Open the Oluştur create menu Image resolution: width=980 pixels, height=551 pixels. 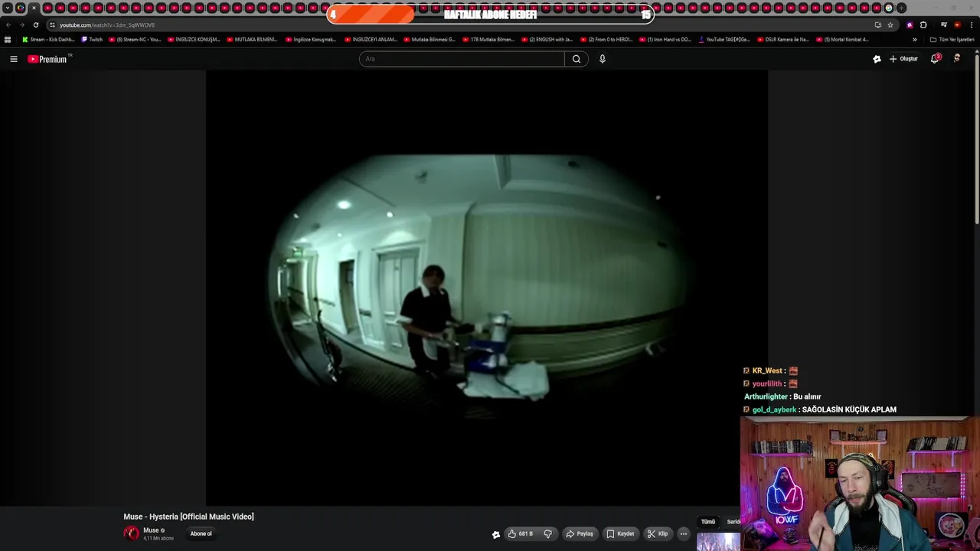coord(903,59)
